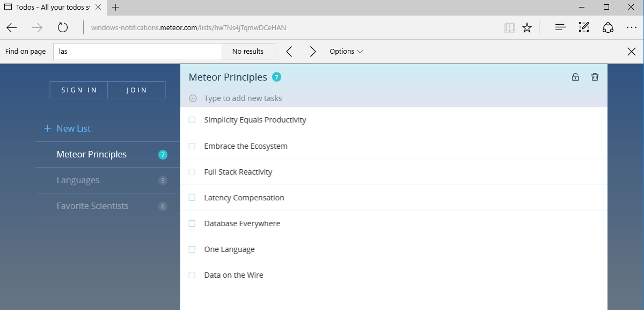Click the 'Embrace the Ecosystem' task text
The width and height of the screenshot is (644, 310).
pyautogui.click(x=246, y=146)
